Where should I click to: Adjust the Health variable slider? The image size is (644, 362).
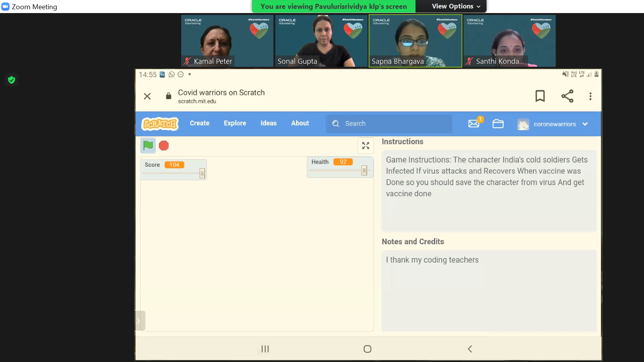click(364, 170)
